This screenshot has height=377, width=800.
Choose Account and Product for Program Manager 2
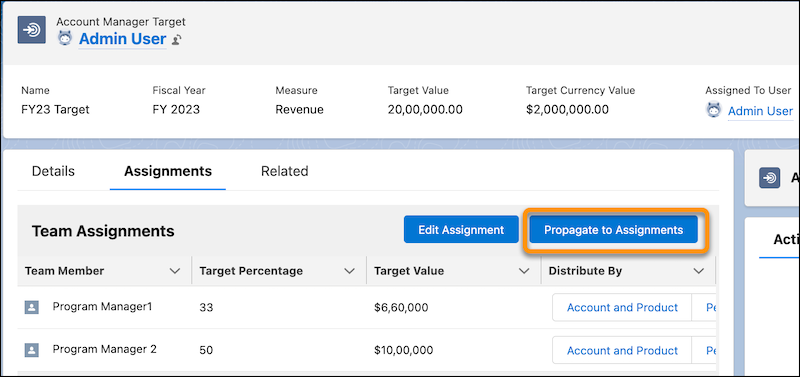point(622,350)
